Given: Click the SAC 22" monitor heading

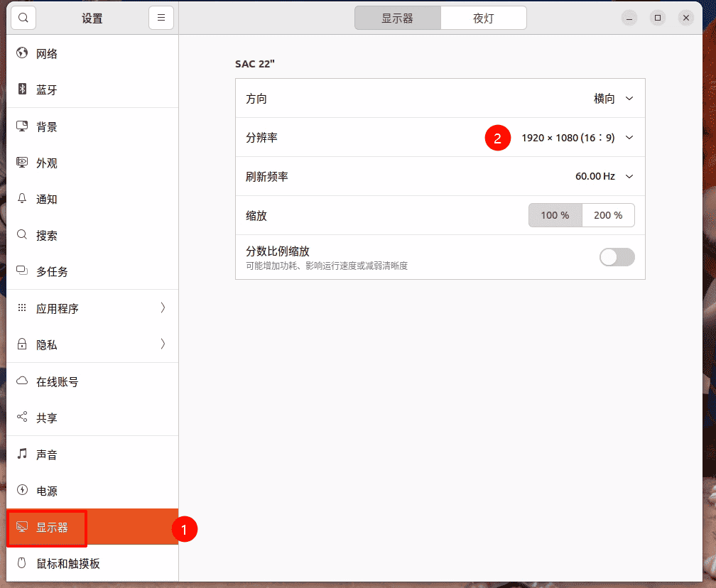Looking at the screenshot, I should [255, 63].
